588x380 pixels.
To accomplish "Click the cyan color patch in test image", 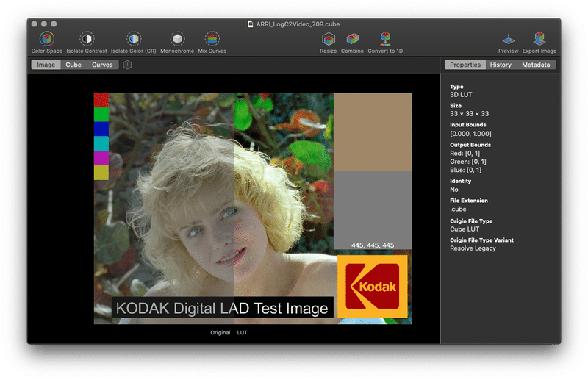I will [x=101, y=143].
